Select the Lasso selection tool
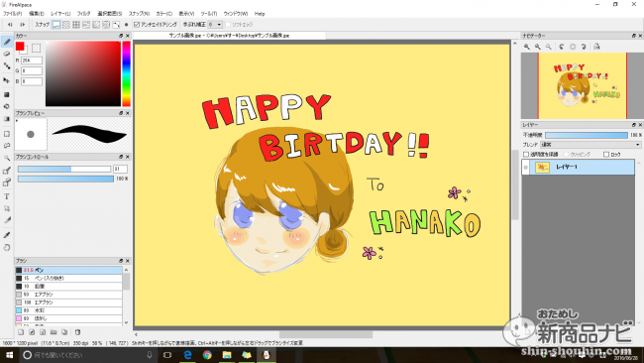The width and height of the screenshot is (644, 363). coord(7,146)
